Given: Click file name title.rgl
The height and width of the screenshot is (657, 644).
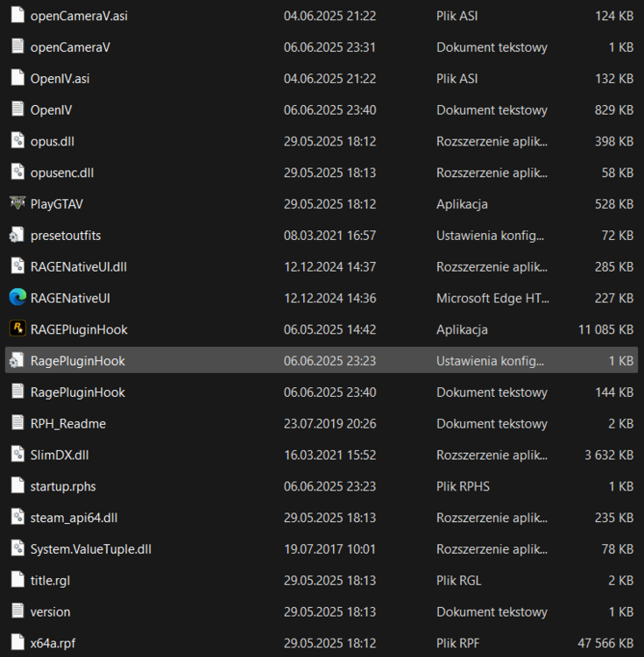Looking at the screenshot, I should pyautogui.click(x=50, y=581).
